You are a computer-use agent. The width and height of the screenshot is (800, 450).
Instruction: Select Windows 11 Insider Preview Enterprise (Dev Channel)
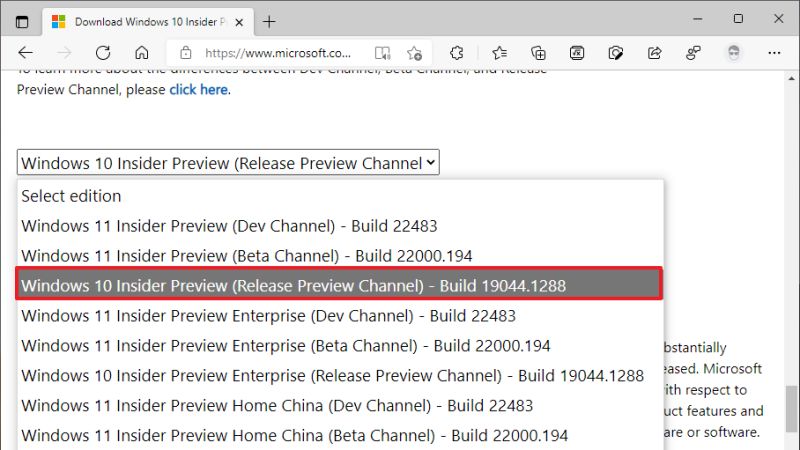click(x=340, y=316)
